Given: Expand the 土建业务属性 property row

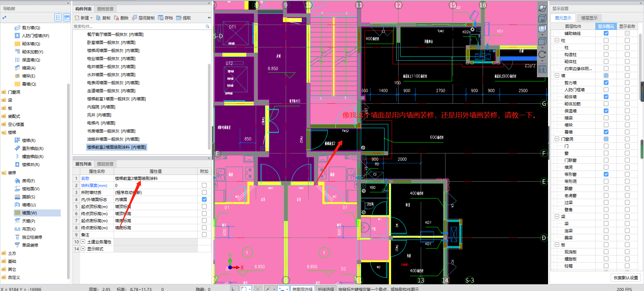Looking at the screenshot, I should pyautogui.click(x=83, y=242).
